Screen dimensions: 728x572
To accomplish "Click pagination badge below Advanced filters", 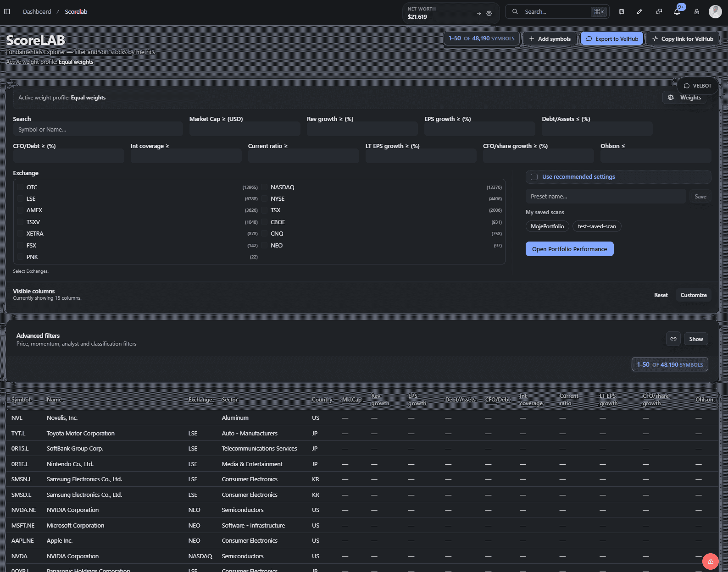I will coord(670,364).
